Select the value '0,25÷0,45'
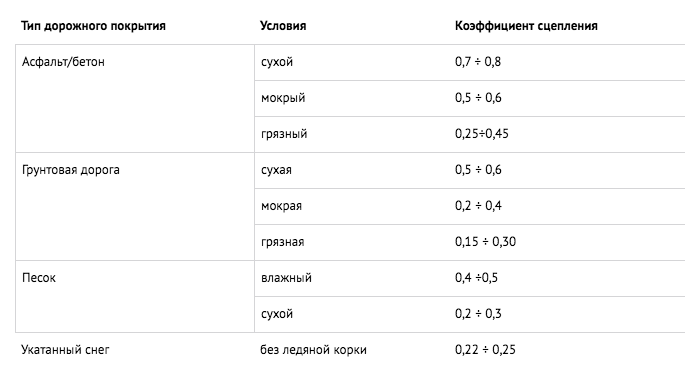This screenshot has width=697, height=383. [x=481, y=134]
